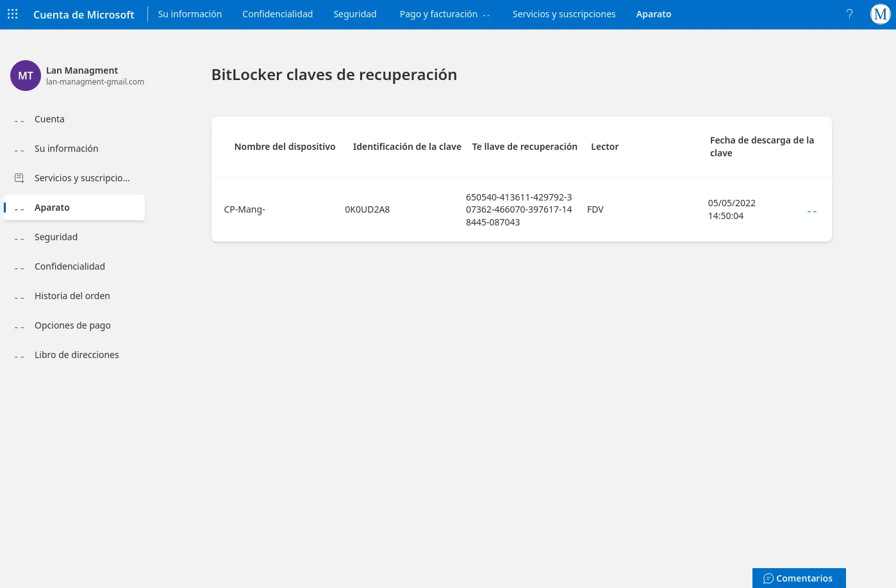Click the Cuenta de Microsoft title link
Image resolution: width=896 pixels, height=588 pixels.
[x=84, y=15]
